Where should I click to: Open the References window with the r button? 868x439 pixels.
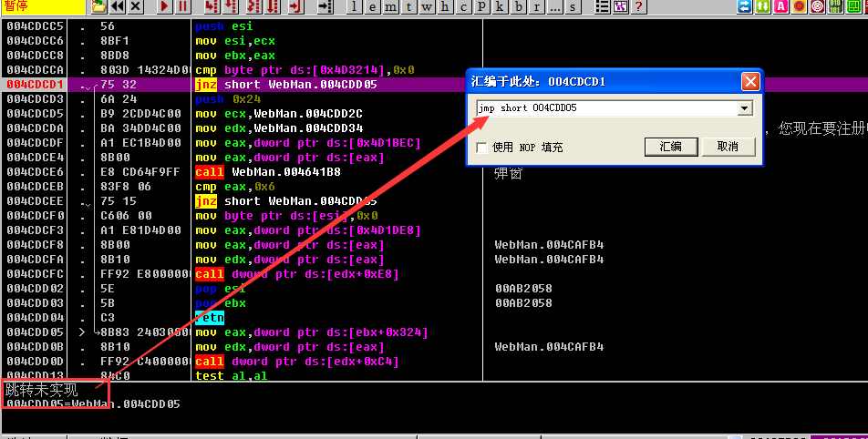click(536, 6)
